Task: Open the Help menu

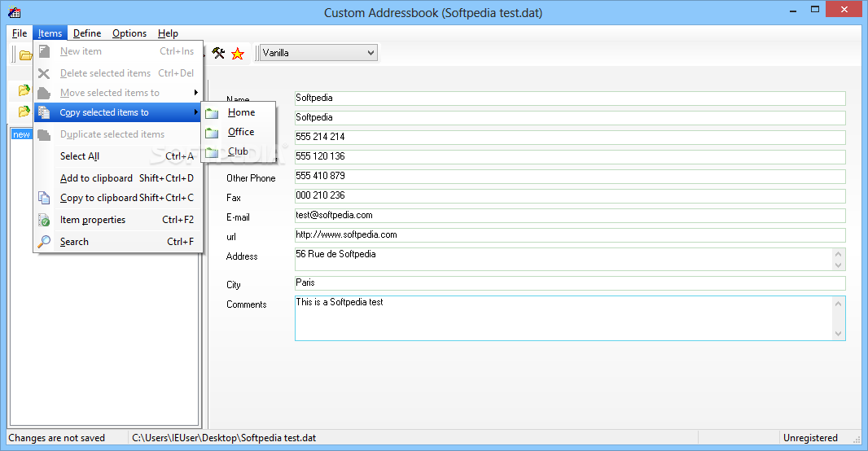Action: (168, 33)
